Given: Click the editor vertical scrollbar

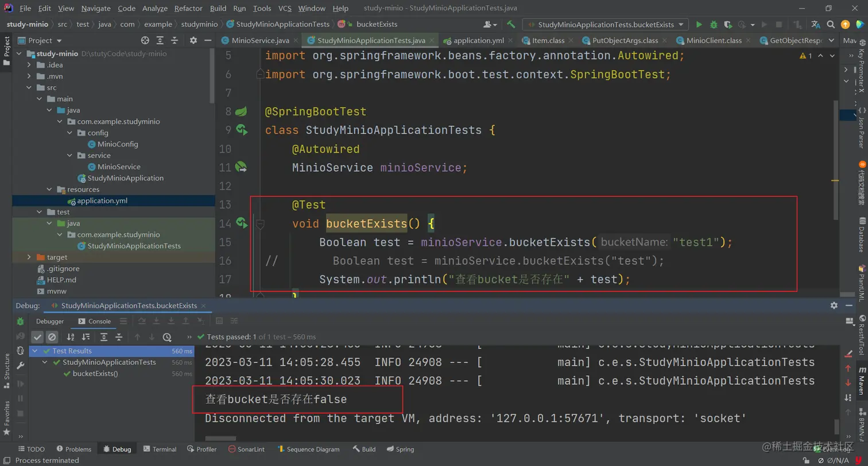Looking at the screenshot, I should 836,160.
